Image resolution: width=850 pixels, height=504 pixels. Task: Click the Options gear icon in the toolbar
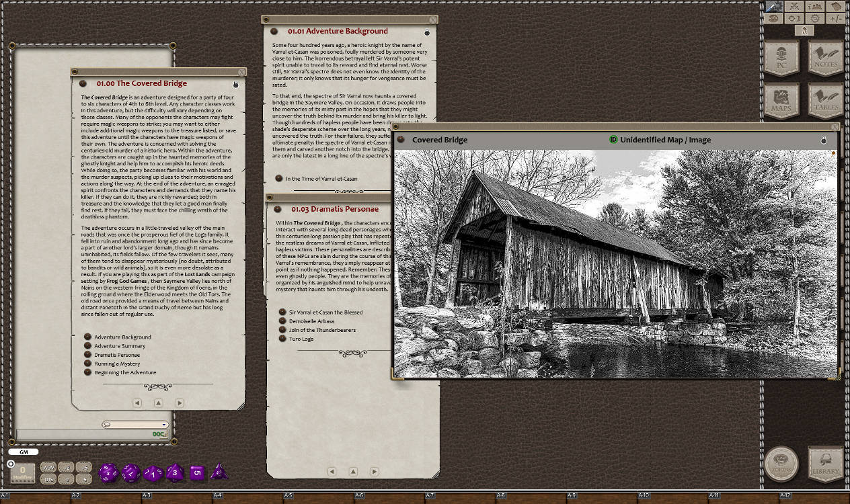pos(815,18)
